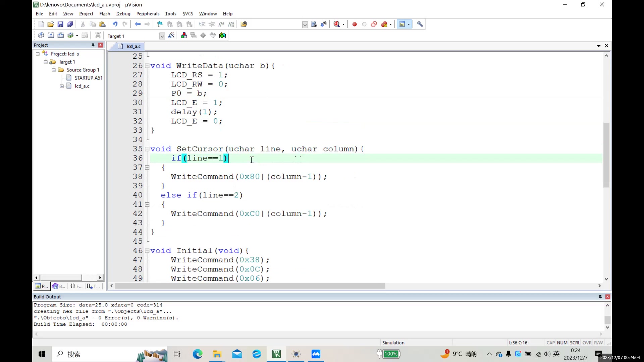Viewport: 644px width, 362px height.
Task: Open Windows Start menu
Action: 42,354
